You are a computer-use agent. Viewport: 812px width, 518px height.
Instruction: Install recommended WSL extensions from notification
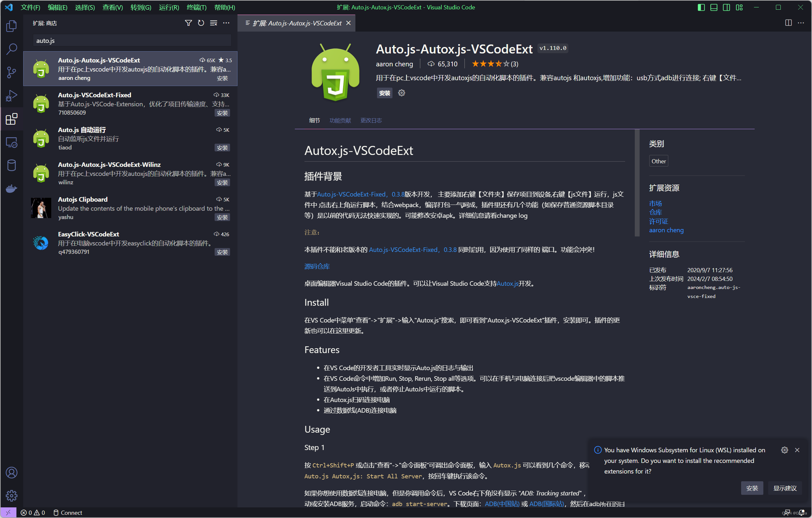coord(752,488)
